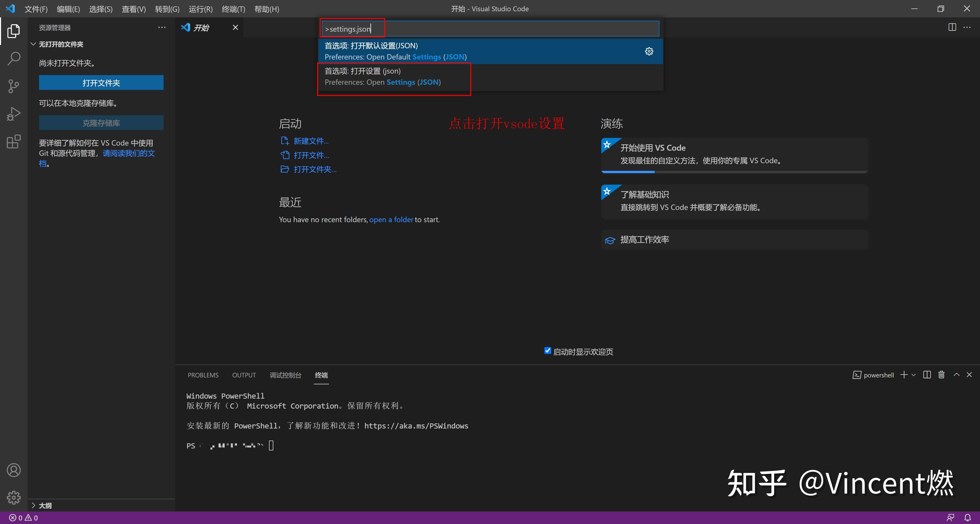
Task: Switch to the 调试控制台 tab
Action: 285,375
